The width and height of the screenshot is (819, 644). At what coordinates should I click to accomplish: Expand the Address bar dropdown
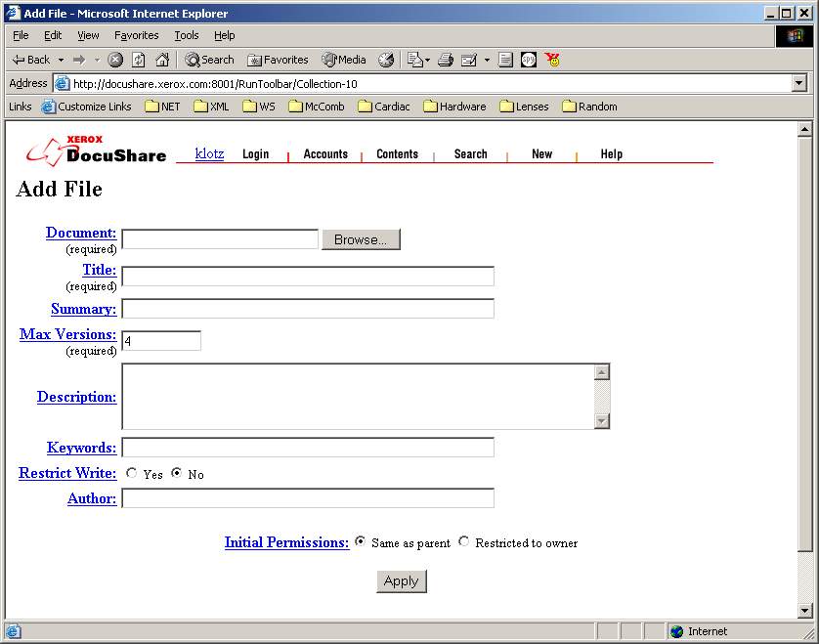click(x=798, y=83)
